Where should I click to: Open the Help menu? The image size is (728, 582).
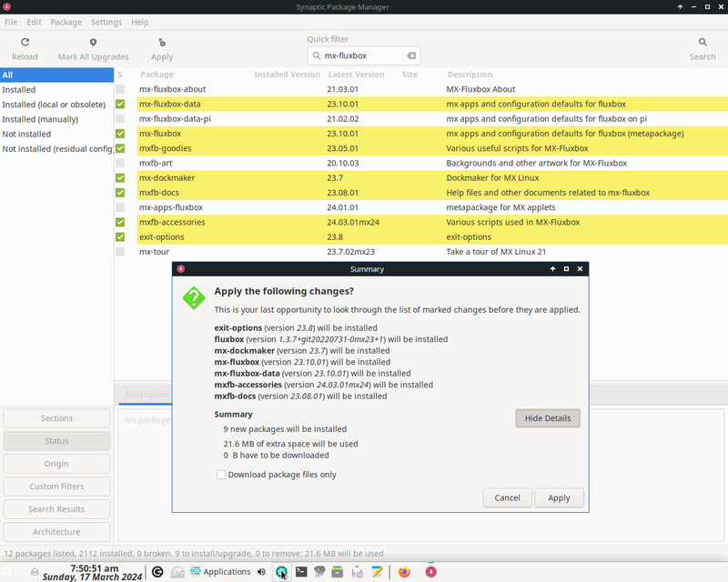[140, 22]
